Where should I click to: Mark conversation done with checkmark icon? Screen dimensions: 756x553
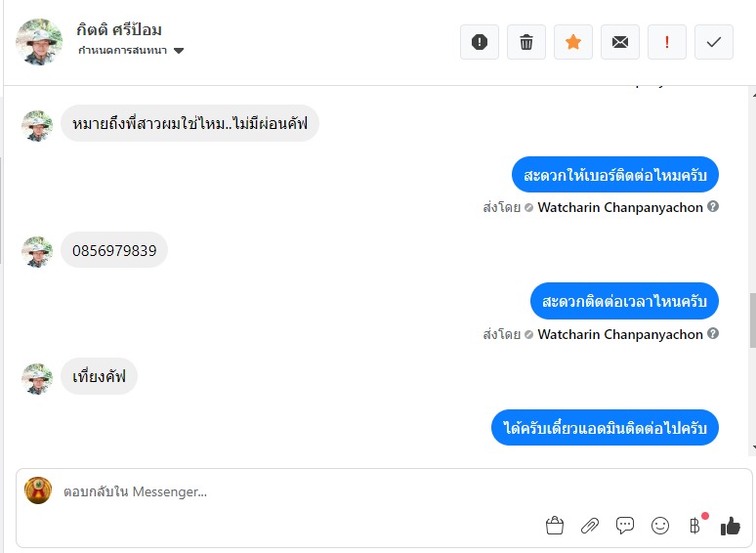714,42
